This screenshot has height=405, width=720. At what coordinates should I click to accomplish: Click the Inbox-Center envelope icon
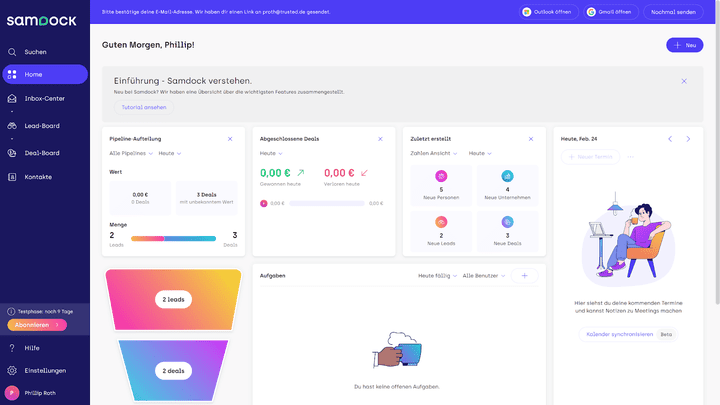point(12,98)
